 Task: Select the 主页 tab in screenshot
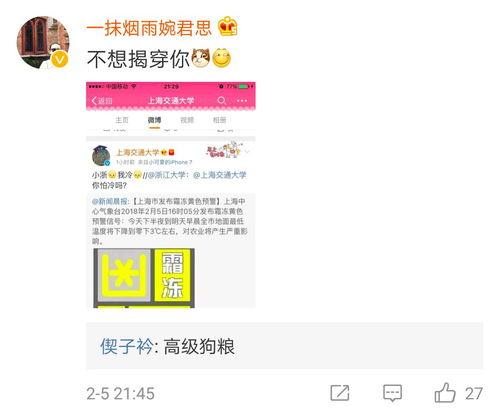tap(122, 120)
